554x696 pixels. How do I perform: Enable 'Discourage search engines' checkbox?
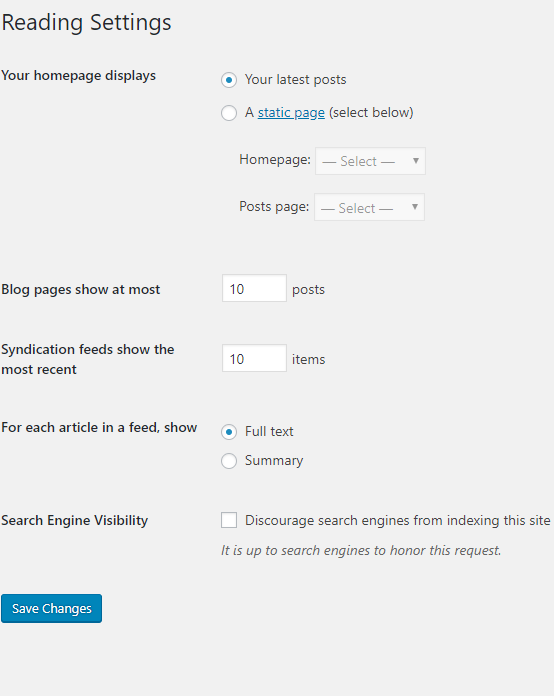pos(229,520)
